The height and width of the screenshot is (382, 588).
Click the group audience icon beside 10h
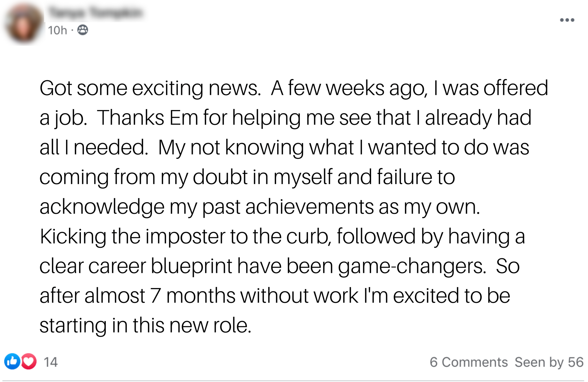click(82, 30)
